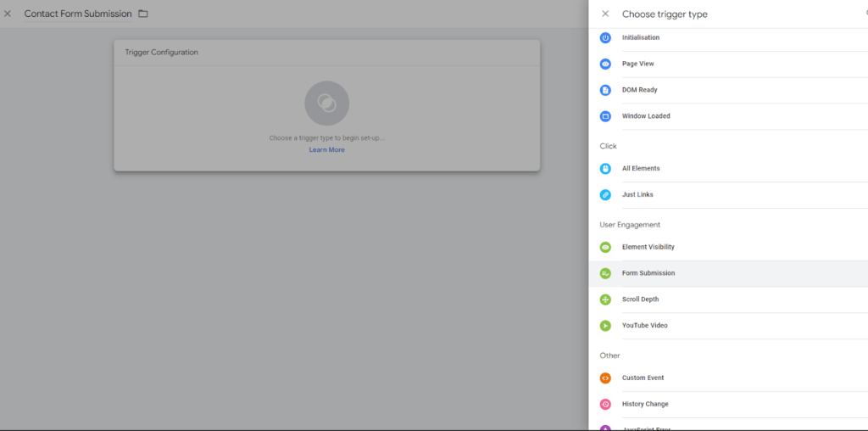Choose the Initialisation trigger type
This screenshot has height=431, width=868.
click(728, 37)
